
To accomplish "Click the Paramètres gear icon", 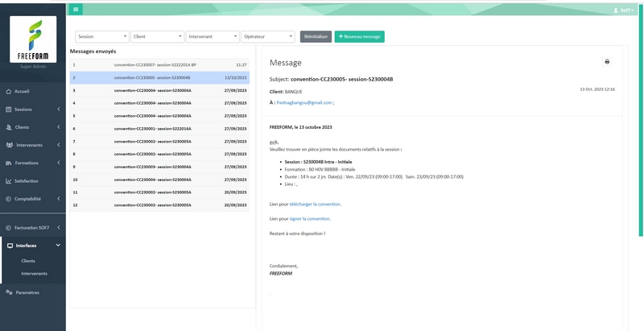I will click(x=9, y=292).
